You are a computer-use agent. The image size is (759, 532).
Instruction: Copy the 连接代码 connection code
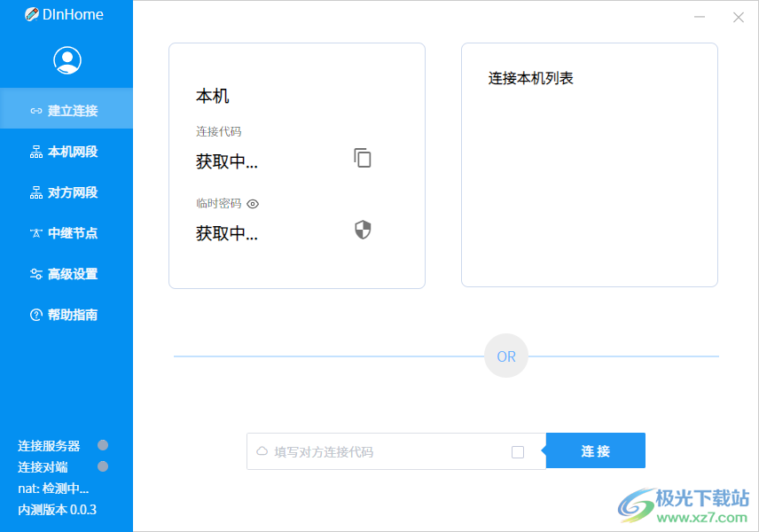[x=362, y=158]
